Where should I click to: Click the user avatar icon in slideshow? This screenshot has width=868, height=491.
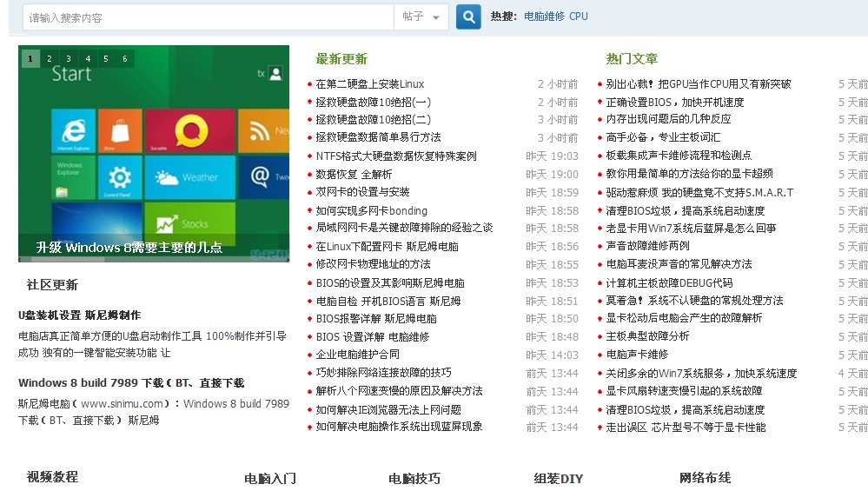pos(275,73)
